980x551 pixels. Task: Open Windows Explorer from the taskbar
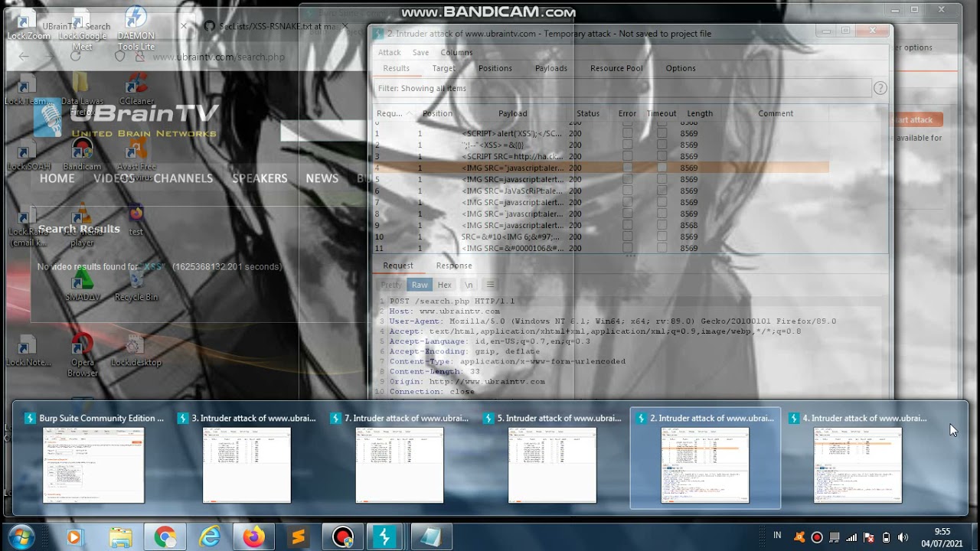click(120, 537)
